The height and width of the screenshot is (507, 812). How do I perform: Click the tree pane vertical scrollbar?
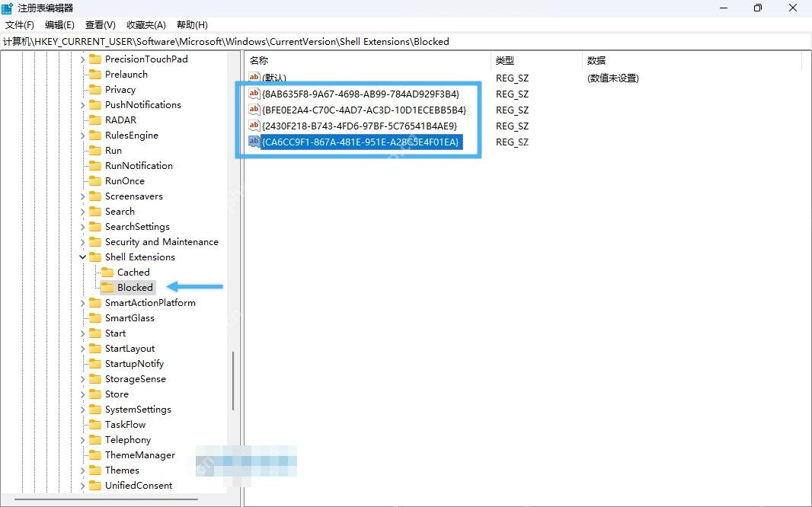[233, 381]
